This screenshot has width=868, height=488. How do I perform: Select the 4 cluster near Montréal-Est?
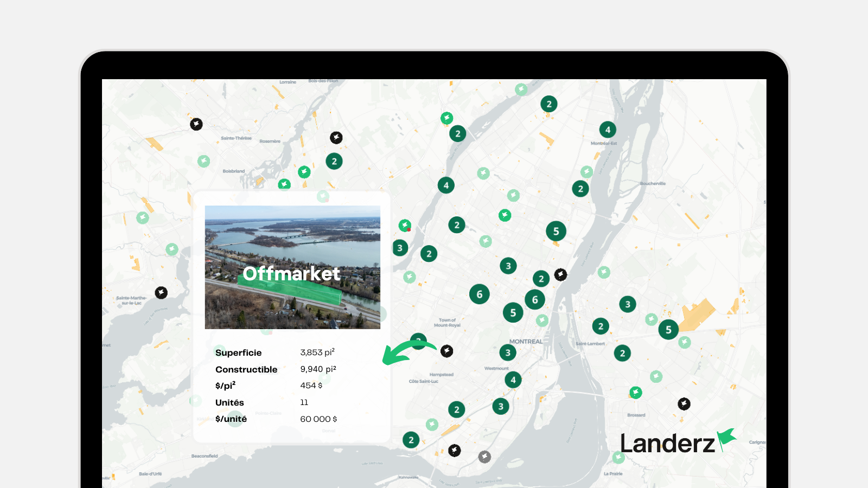coord(607,130)
